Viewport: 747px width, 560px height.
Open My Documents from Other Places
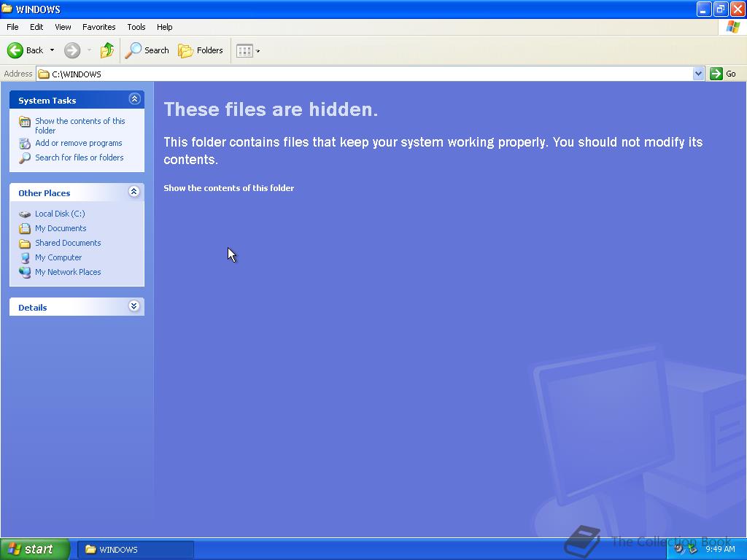click(x=61, y=228)
